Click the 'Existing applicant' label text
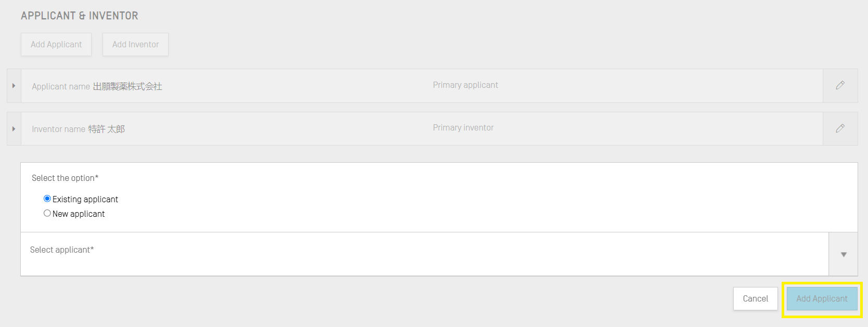The height and width of the screenshot is (327, 868). (85, 200)
